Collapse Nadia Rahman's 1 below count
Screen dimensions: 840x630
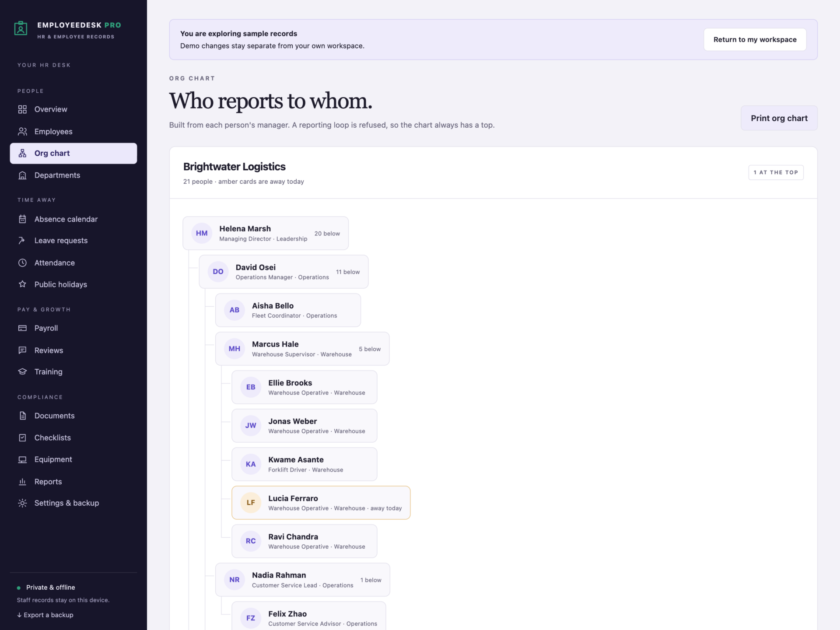(371, 580)
